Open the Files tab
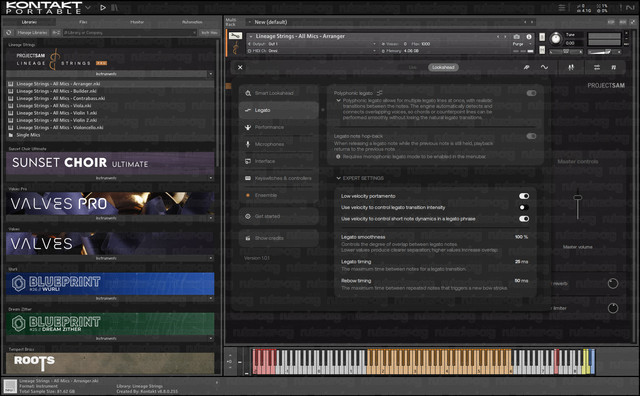 [83, 22]
